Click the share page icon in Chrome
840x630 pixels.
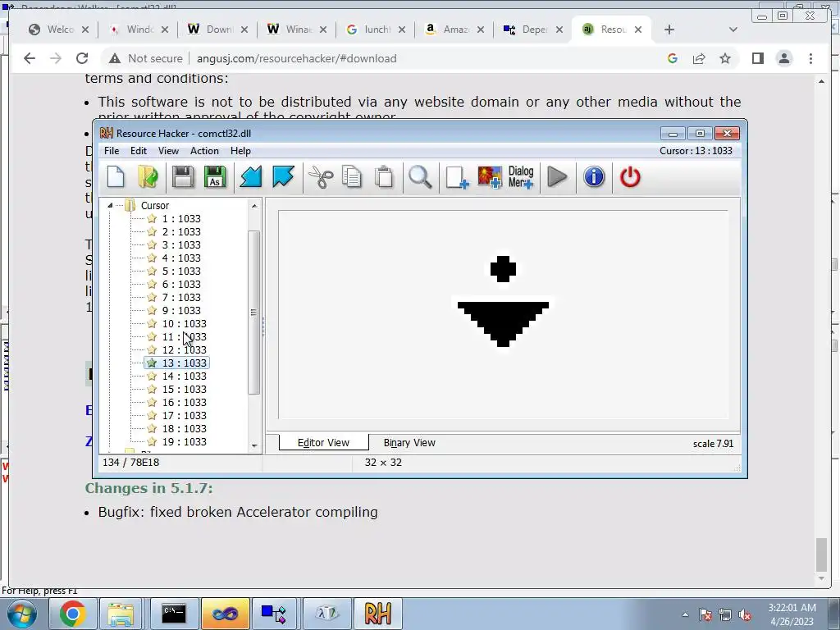point(699,58)
